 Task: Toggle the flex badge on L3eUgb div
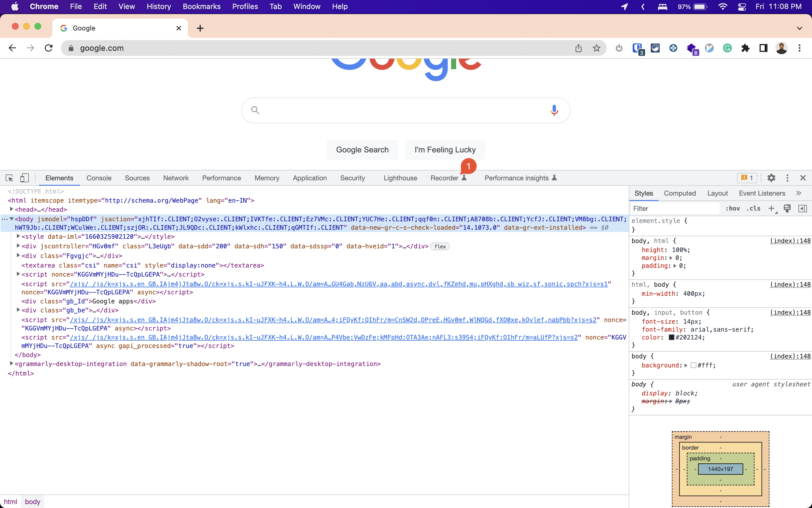[x=440, y=247]
